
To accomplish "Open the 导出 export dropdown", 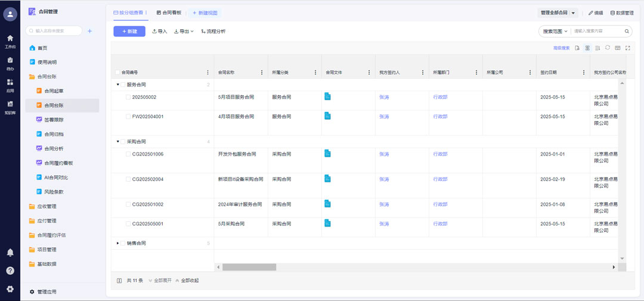I will (x=184, y=32).
